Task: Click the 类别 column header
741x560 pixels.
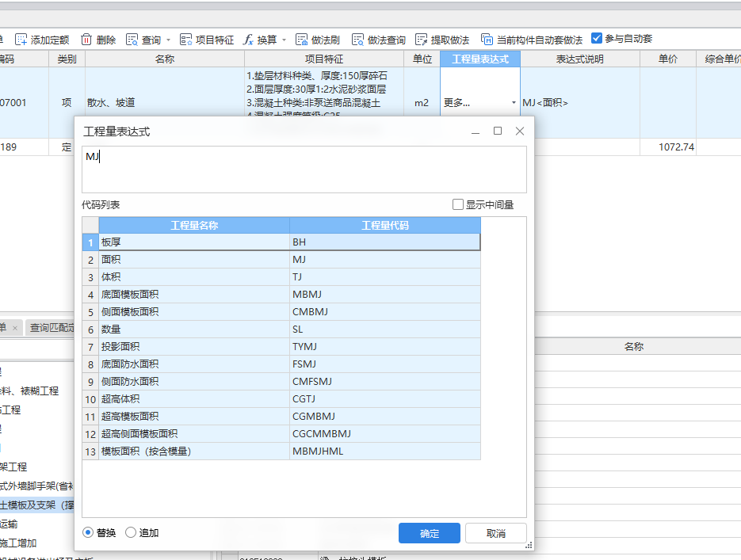Action: click(x=67, y=59)
